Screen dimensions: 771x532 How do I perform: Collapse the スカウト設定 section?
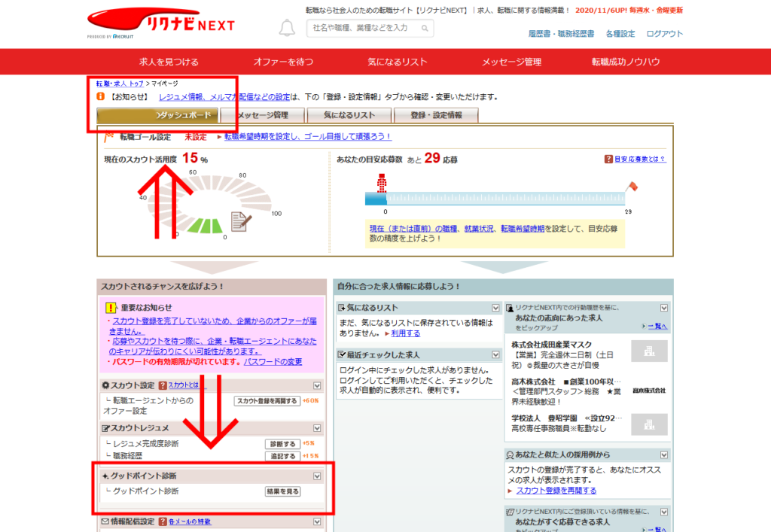tap(317, 385)
